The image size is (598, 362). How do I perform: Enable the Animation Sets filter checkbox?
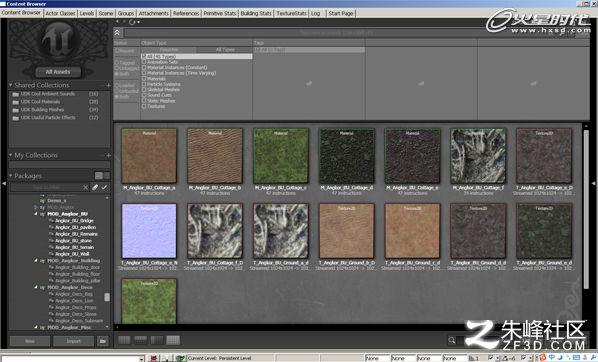144,62
